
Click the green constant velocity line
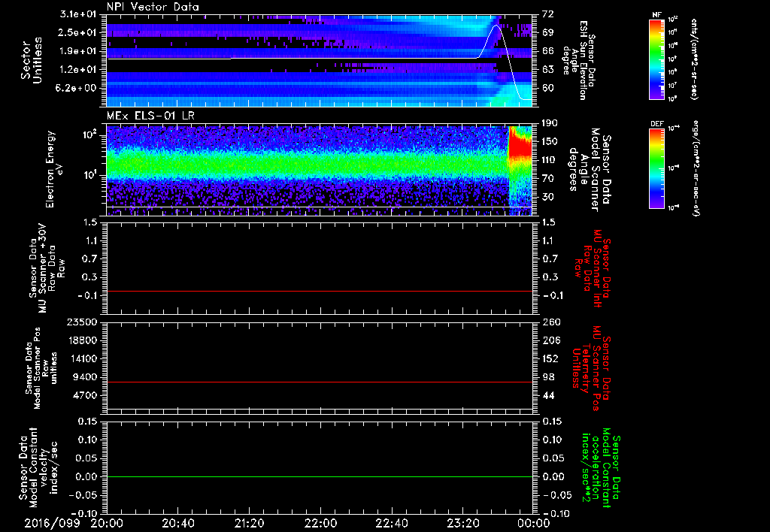pyautogui.click(x=319, y=476)
